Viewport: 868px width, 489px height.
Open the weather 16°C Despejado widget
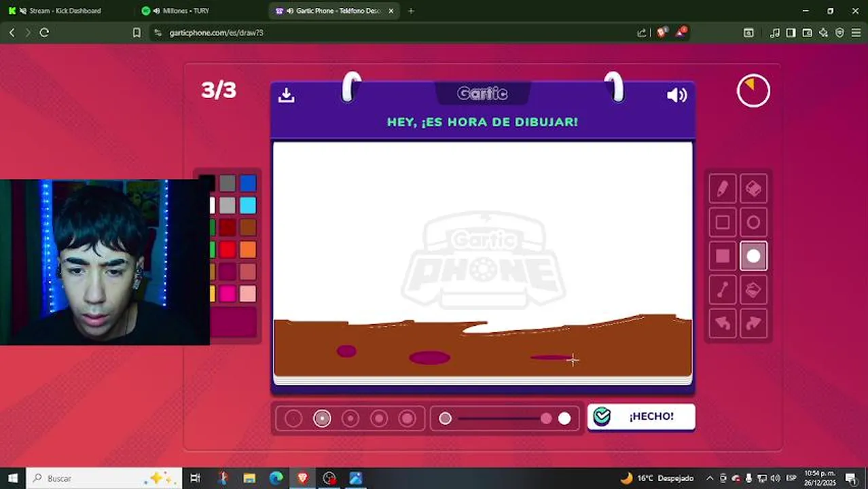pyautogui.click(x=657, y=478)
